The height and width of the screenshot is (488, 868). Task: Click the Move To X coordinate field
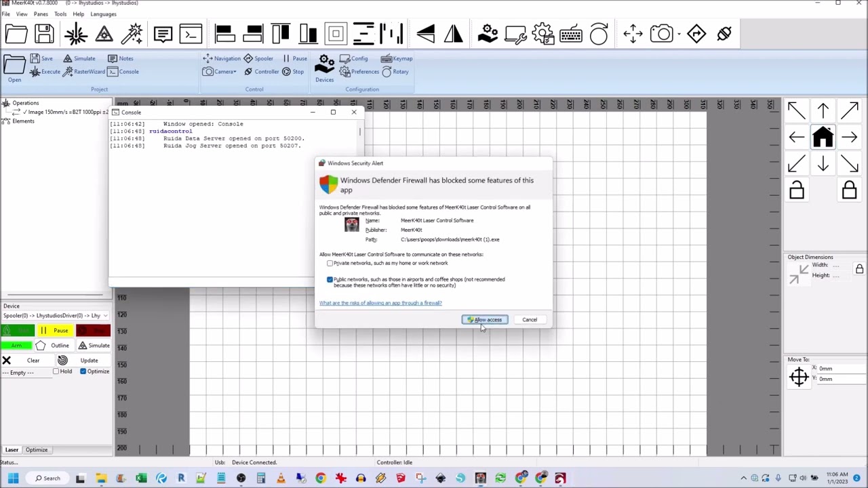tap(842, 369)
